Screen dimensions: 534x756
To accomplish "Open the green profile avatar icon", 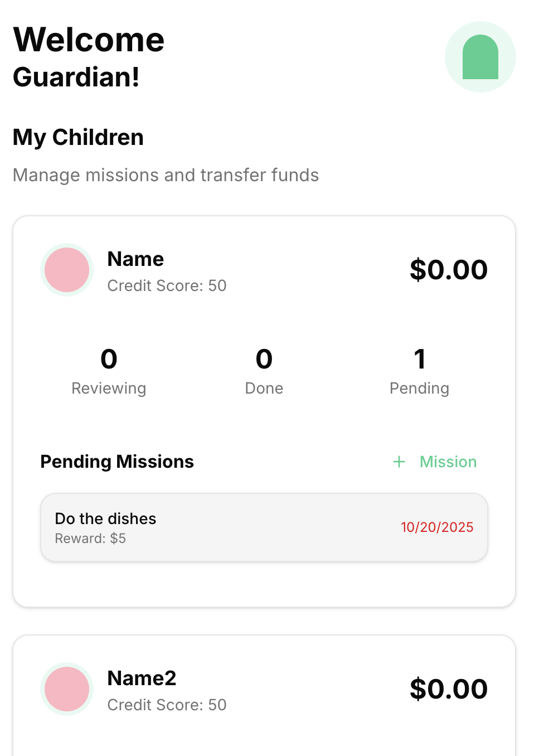I will 480,57.
